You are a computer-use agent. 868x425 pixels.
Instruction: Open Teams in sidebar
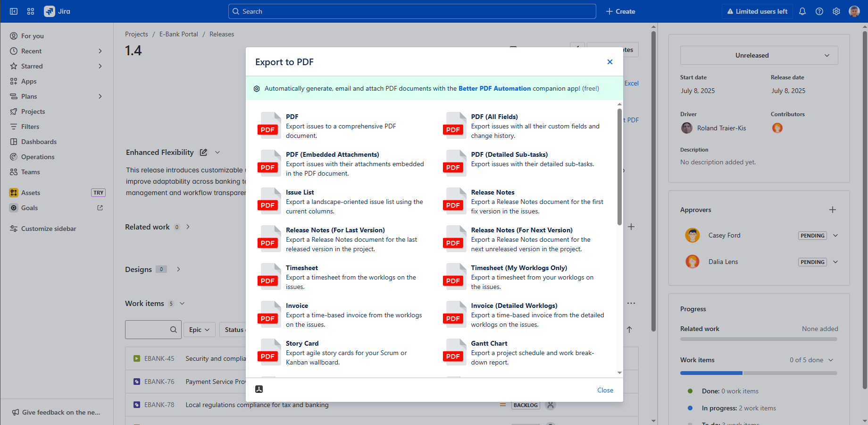57,172
